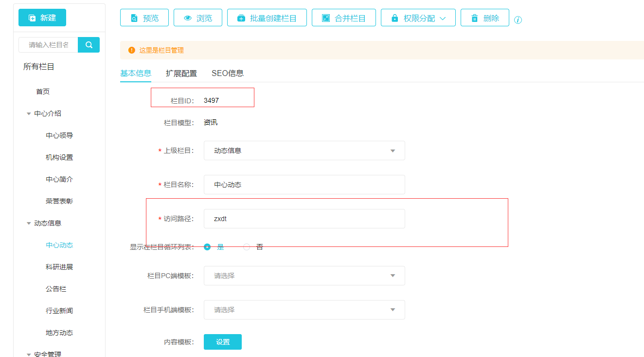Click the 设置 content template button
This screenshot has height=357, width=644.
click(x=223, y=342)
